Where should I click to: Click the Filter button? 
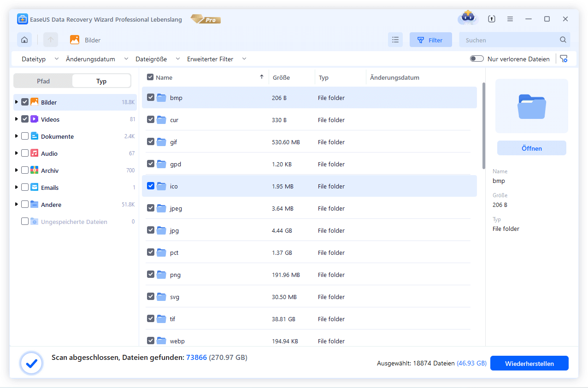coord(431,40)
